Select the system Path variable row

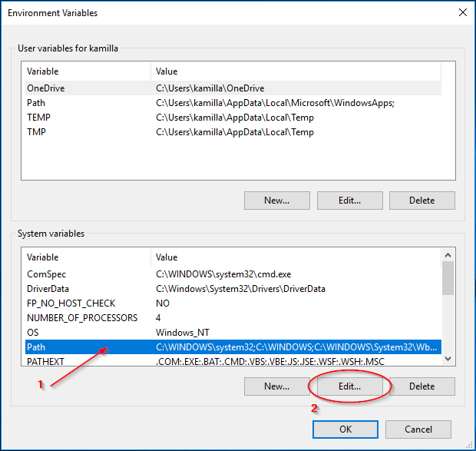(36, 347)
